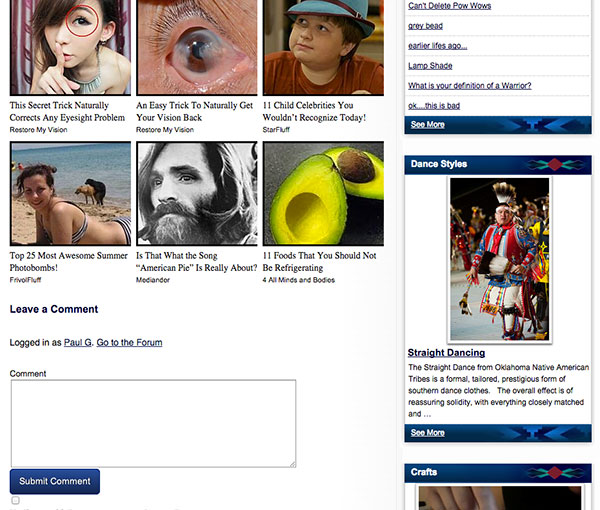Viewport: 600px width, 510px height.
Task: Click See More under the forum threads list
Action: coord(427,124)
